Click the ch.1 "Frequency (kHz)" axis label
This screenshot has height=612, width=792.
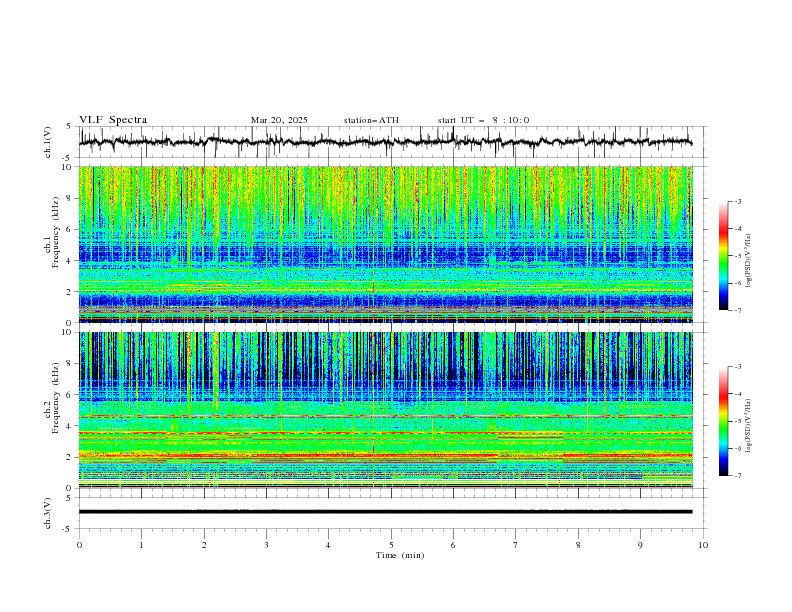[x=57, y=233]
